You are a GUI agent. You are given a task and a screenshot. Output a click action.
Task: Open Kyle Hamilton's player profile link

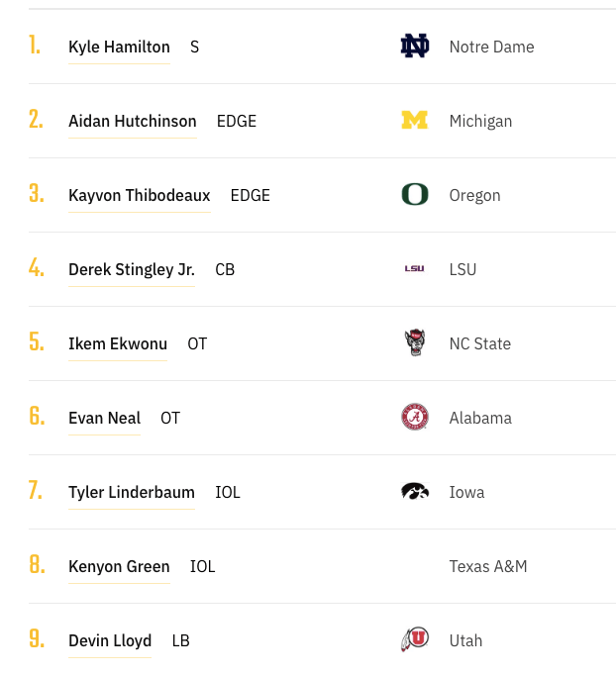[x=119, y=48]
